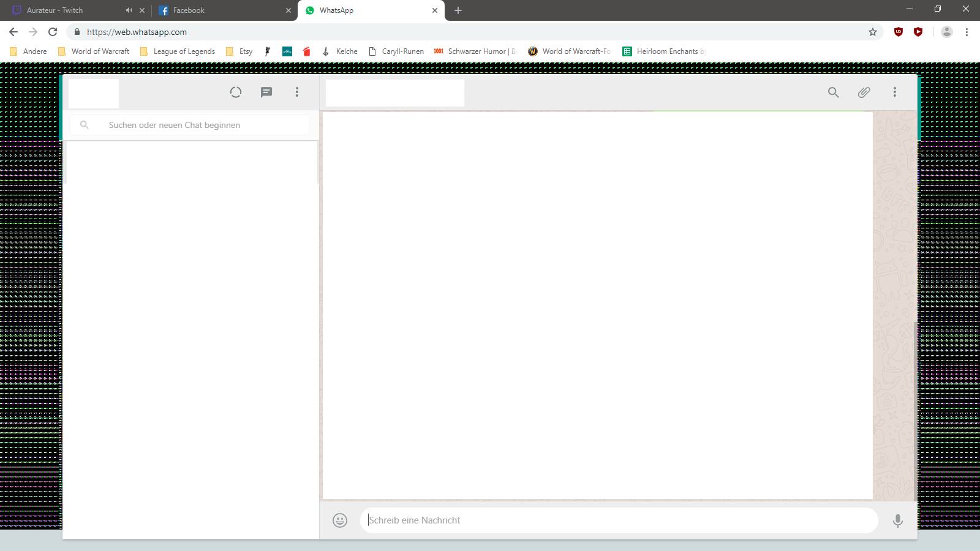The image size is (980, 551).
Task: Record voice message microphone icon
Action: pyautogui.click(x=897, y=520)
